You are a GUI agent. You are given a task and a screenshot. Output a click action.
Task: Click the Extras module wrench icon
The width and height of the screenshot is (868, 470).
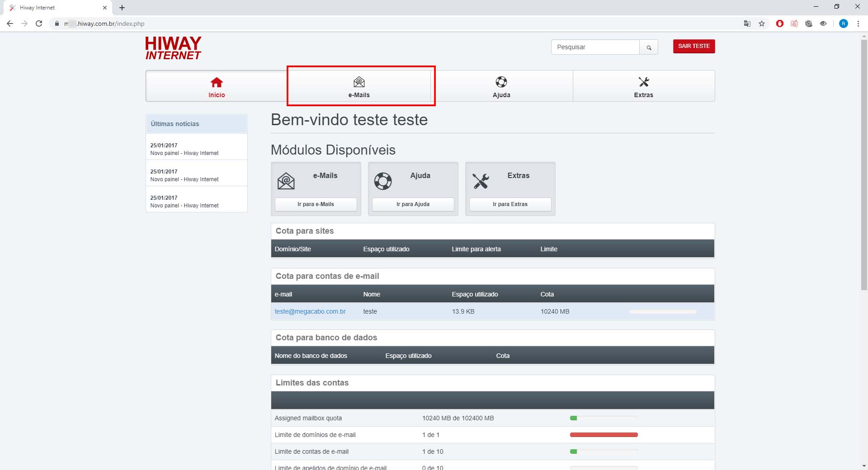pos(481,181)
